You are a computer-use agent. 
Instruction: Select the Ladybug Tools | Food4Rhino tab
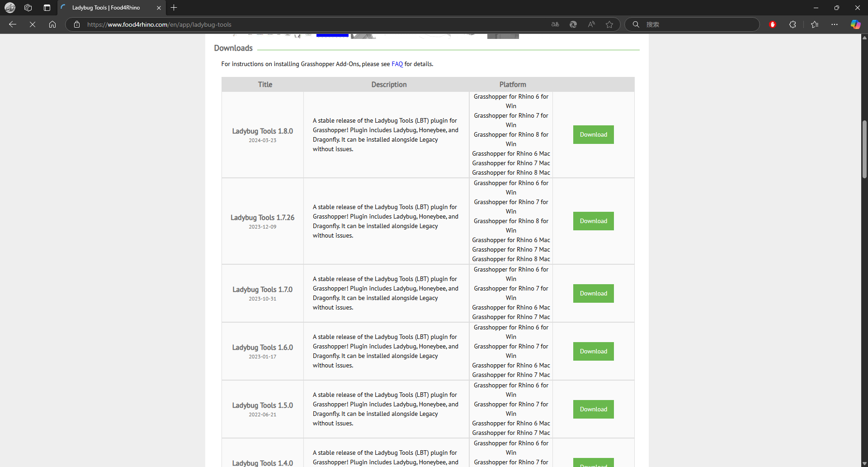coord(106,8)
